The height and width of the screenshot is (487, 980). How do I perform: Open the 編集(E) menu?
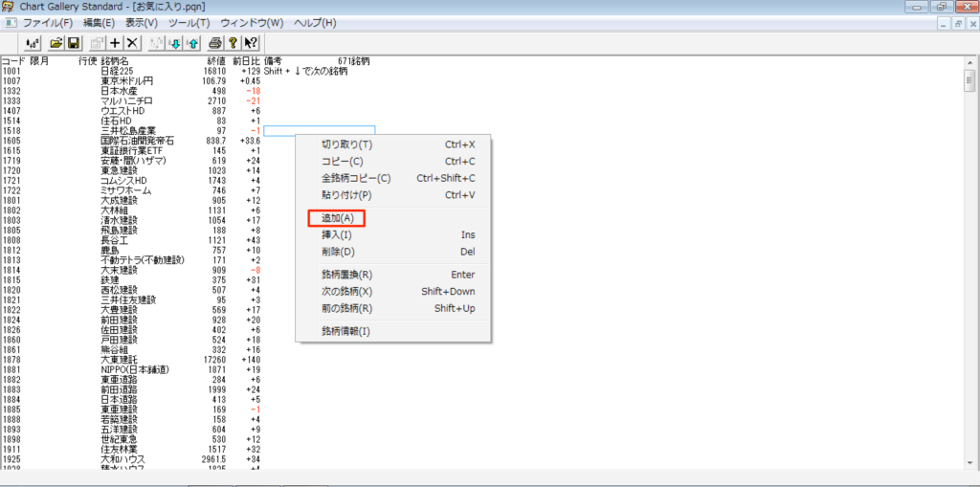click(100, 23)
